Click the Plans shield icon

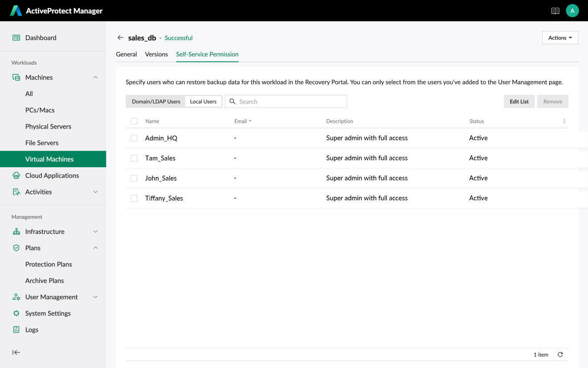tap(16, 248)
